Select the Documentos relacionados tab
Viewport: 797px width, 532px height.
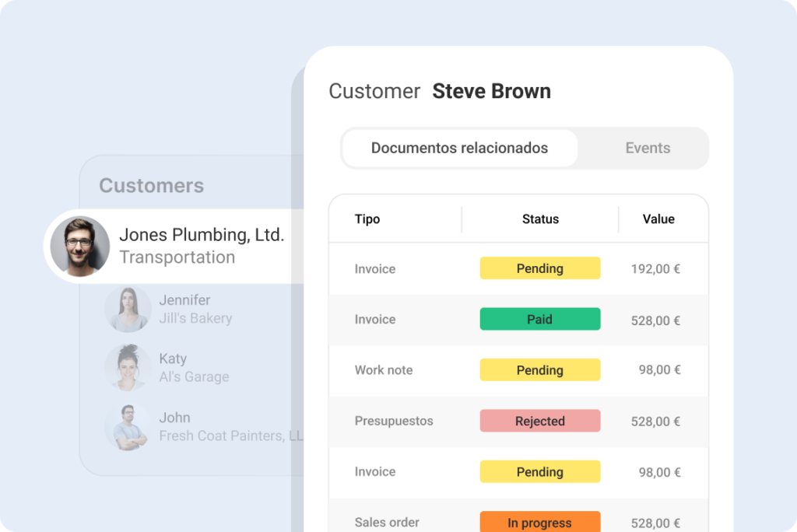click(x=459, y=148)
